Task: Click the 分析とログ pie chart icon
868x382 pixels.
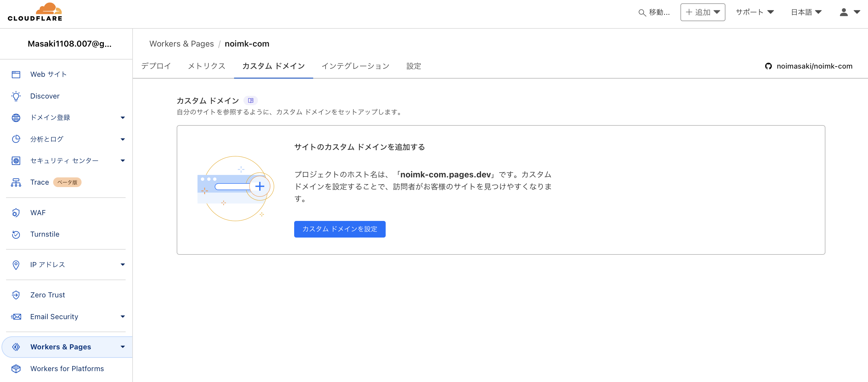Action: tap(16, 139)
